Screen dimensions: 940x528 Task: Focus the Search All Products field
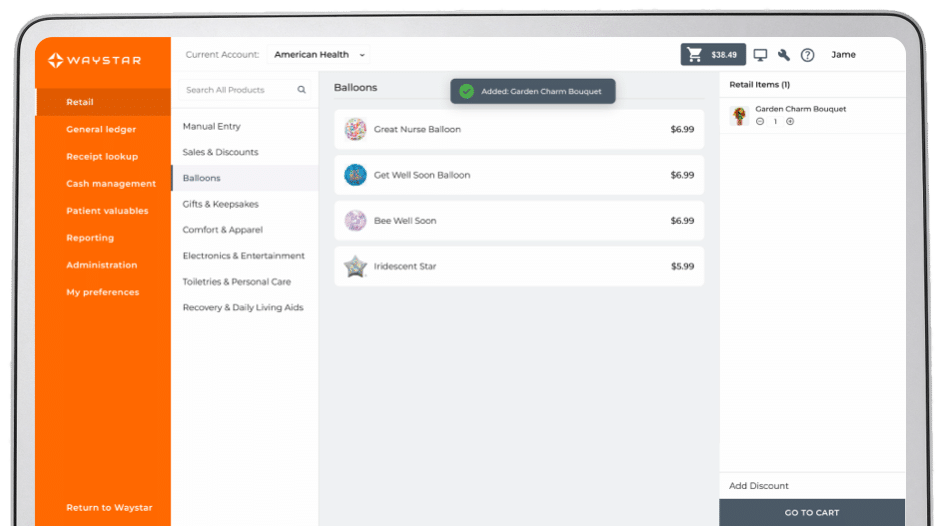point(245,90)
